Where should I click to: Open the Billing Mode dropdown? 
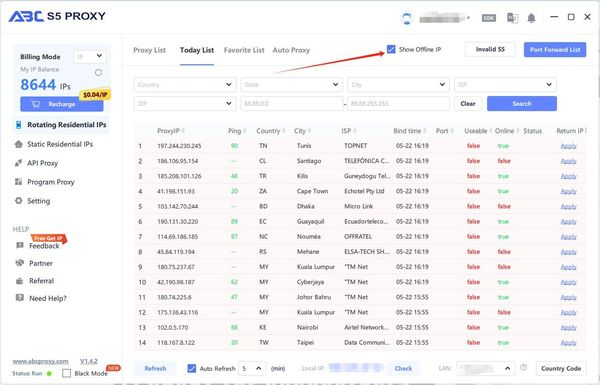[x=89, y=57]
